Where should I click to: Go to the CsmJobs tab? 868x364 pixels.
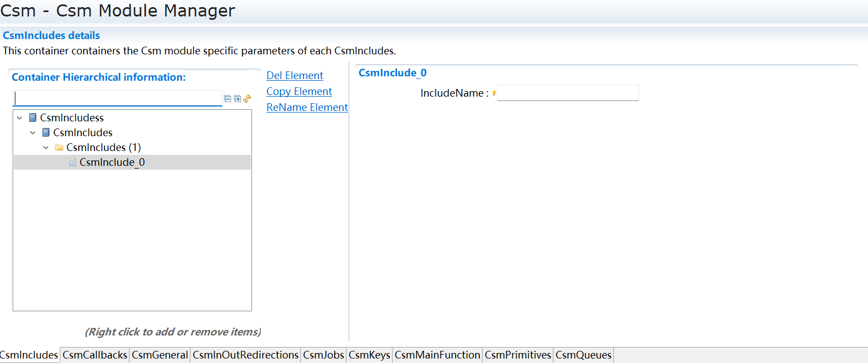tap(323, 355)
